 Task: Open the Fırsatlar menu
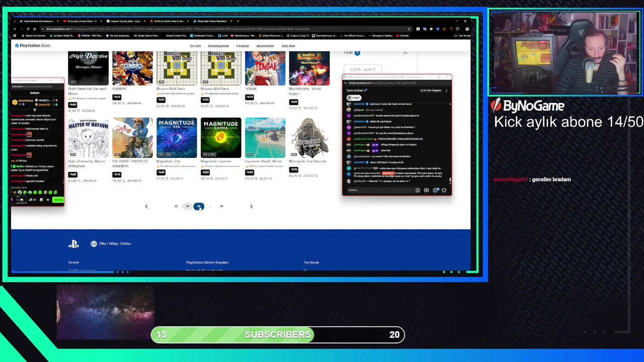point(243,46)
